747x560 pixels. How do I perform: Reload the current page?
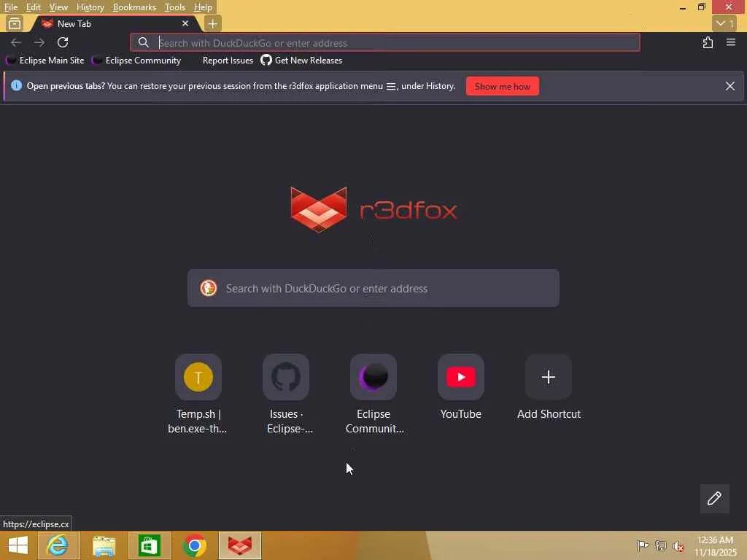point(63,42)
